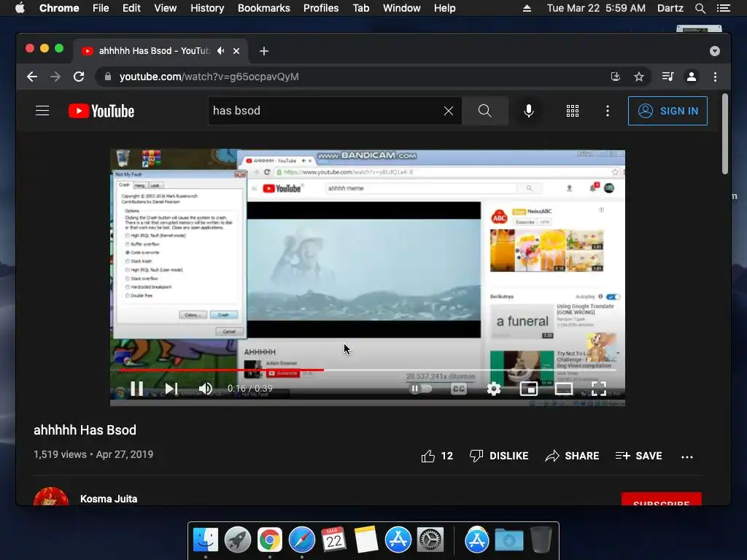Click the SIGN IN button
This screenshot has width=747, height=560.
pyautogui.click(x=667, y=111)
